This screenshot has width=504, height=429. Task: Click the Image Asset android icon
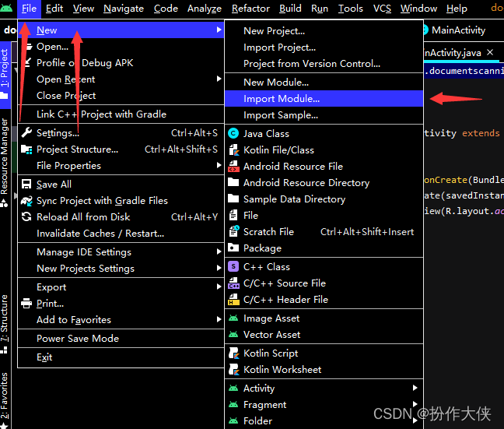click(233, 318)
